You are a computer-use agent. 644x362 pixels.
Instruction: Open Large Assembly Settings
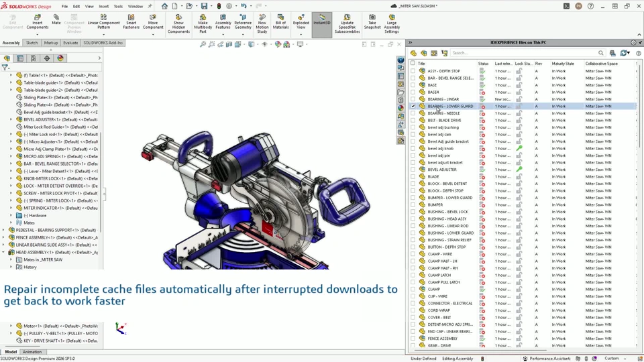(391, 24)
